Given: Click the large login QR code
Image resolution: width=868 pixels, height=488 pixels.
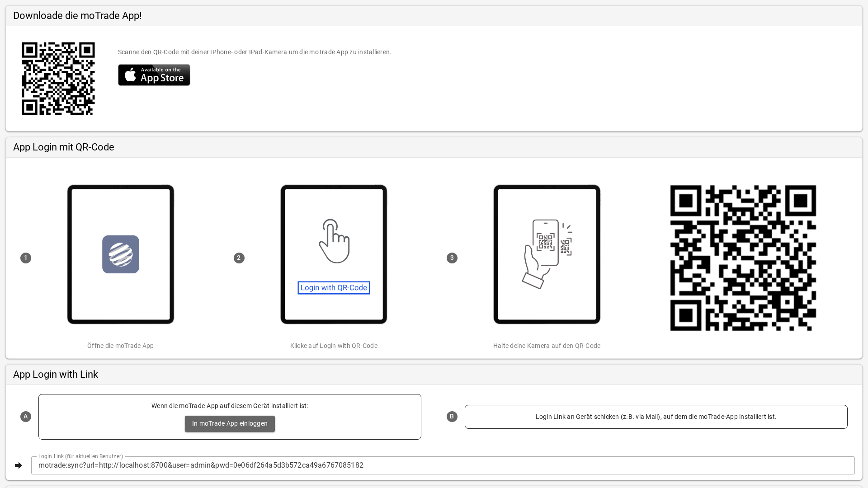Looking at the screenshot, I should tap(743, 258).
